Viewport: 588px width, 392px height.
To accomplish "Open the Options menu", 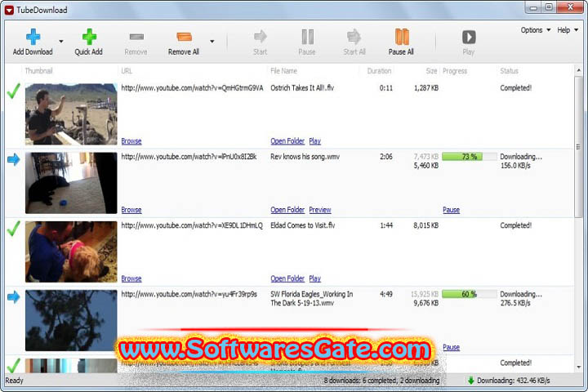I will [x=536, y=30].
